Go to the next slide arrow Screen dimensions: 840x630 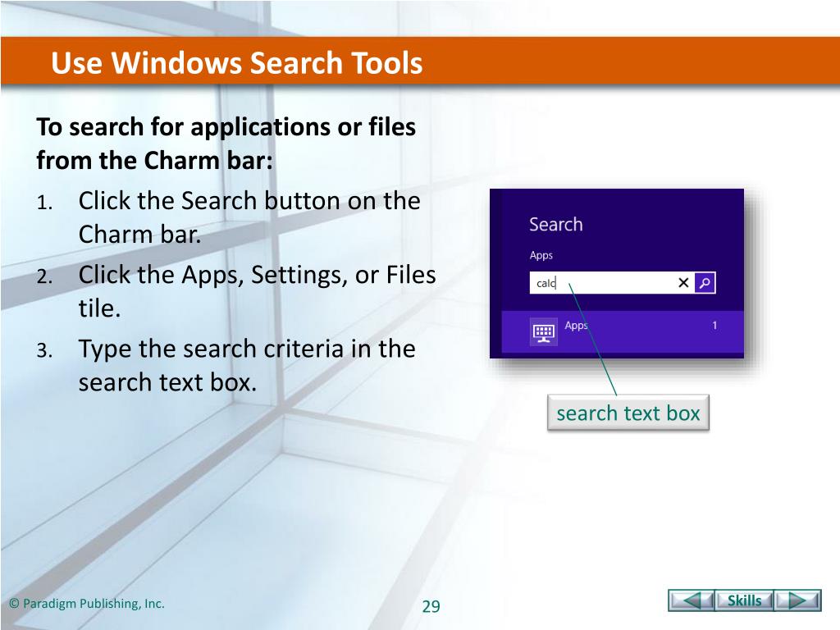[x=797, y=600]
